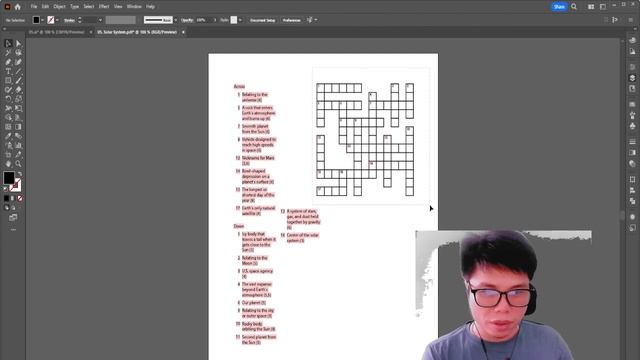The image size is (640, 360).
Task: Open the Symbols panel icon
Action: point(632,126)
